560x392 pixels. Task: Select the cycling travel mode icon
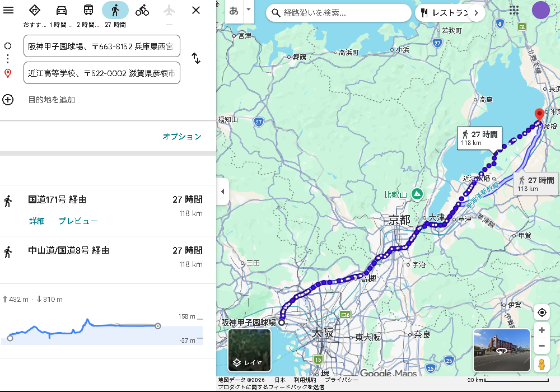point(142,10)
